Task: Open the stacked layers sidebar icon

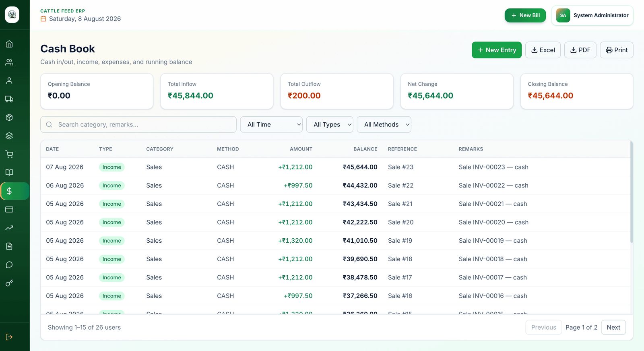Action: 9,136
